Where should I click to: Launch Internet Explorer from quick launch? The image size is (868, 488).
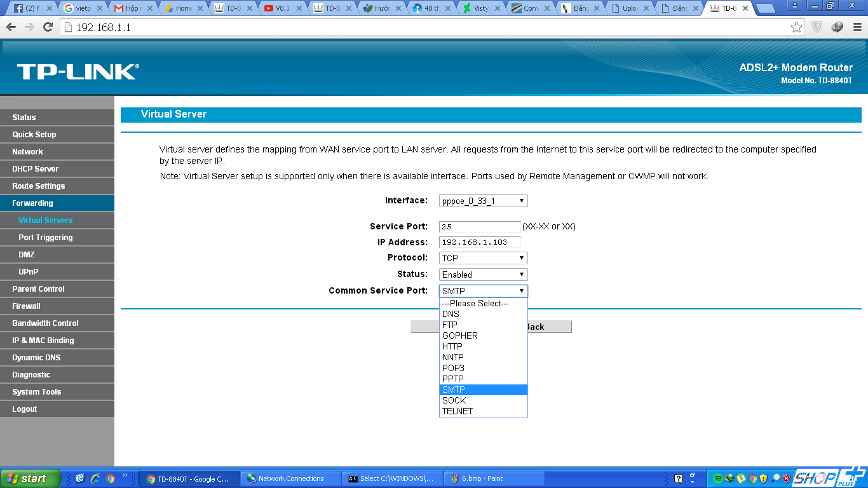coord(95,478)
